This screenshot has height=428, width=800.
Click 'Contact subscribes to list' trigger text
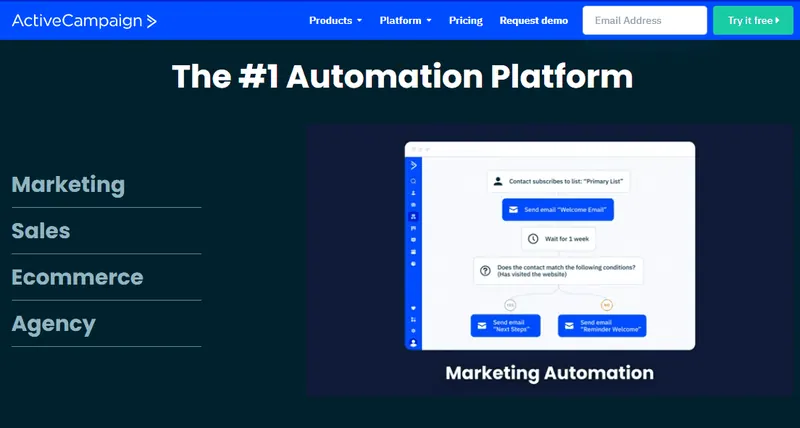pos(566,181)
